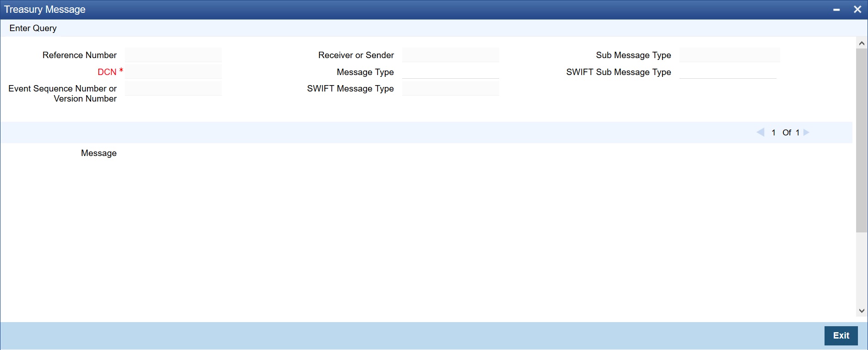The width and height of the screenshot is (868, 350).
Task: Click the Enter Query menu item
Action: pyautogui.click(x=33, y=28)
